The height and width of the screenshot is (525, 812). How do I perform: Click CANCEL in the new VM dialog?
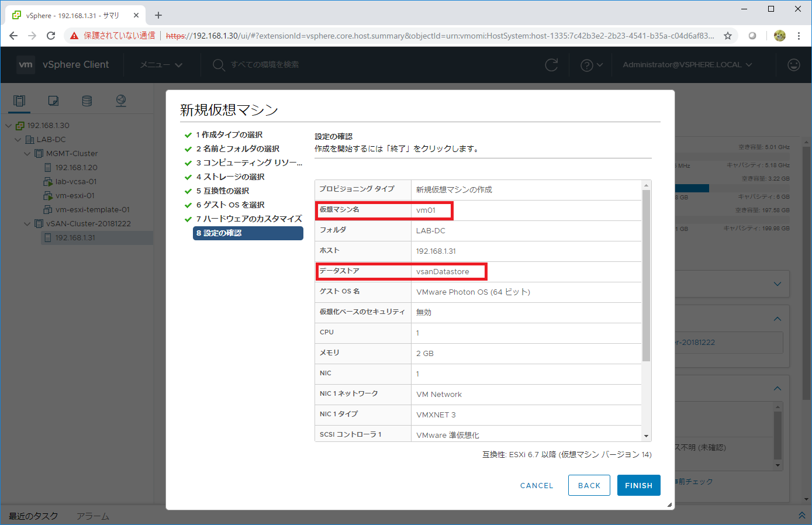coord(537,485)
